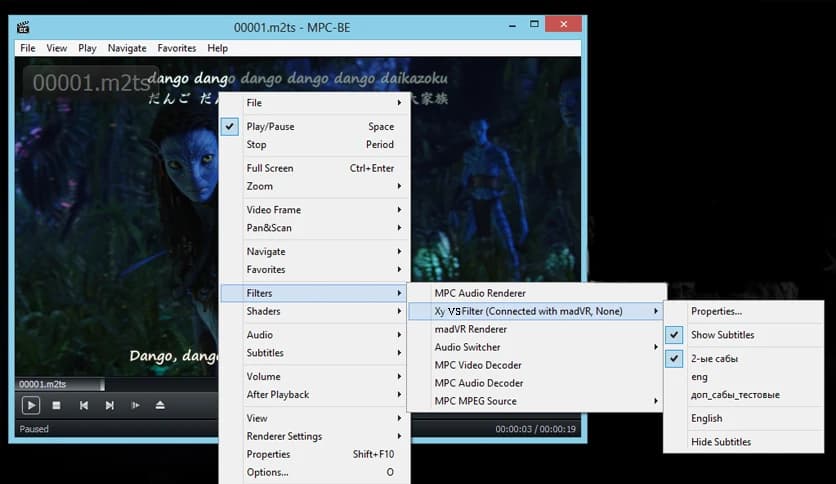Click the 00001.m2ts seek bar label
This screenshot has height=484, width=836.
pos(43,384)
